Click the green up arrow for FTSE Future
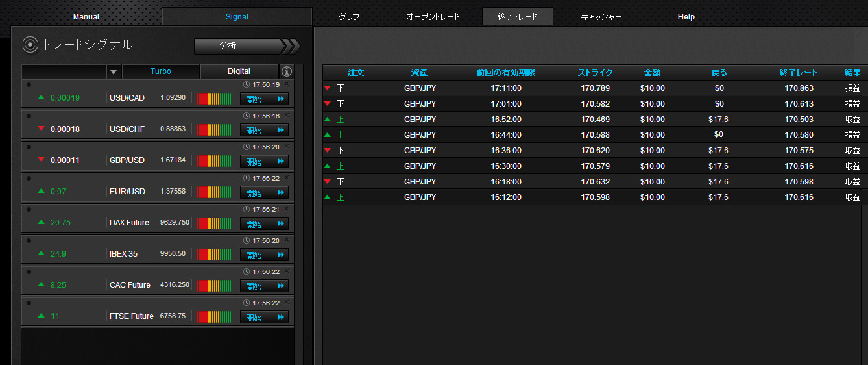 click(x=42, y=316)
